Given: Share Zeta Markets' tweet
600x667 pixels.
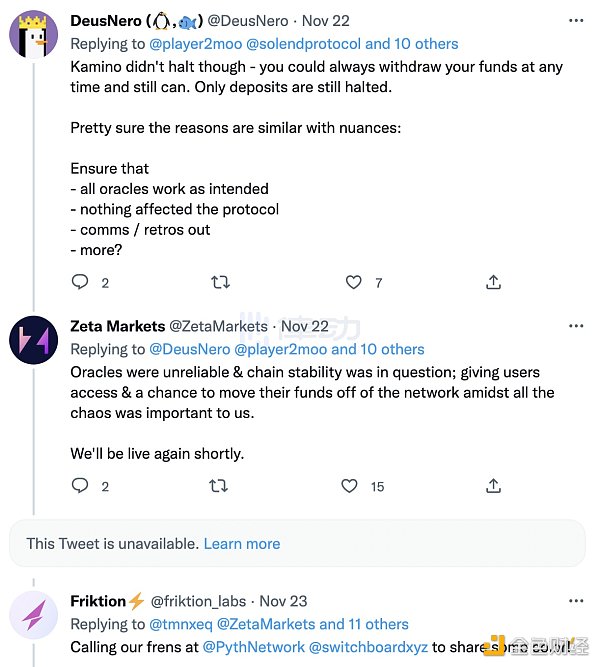Looking at the screenshot, I should click(x=493, y=486).
